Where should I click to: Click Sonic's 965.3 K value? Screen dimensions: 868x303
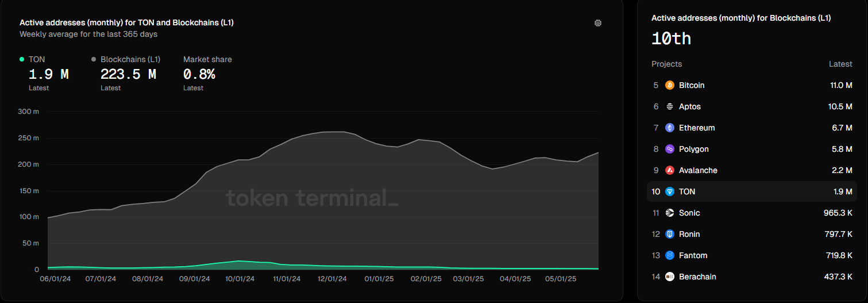coord(838,213)
